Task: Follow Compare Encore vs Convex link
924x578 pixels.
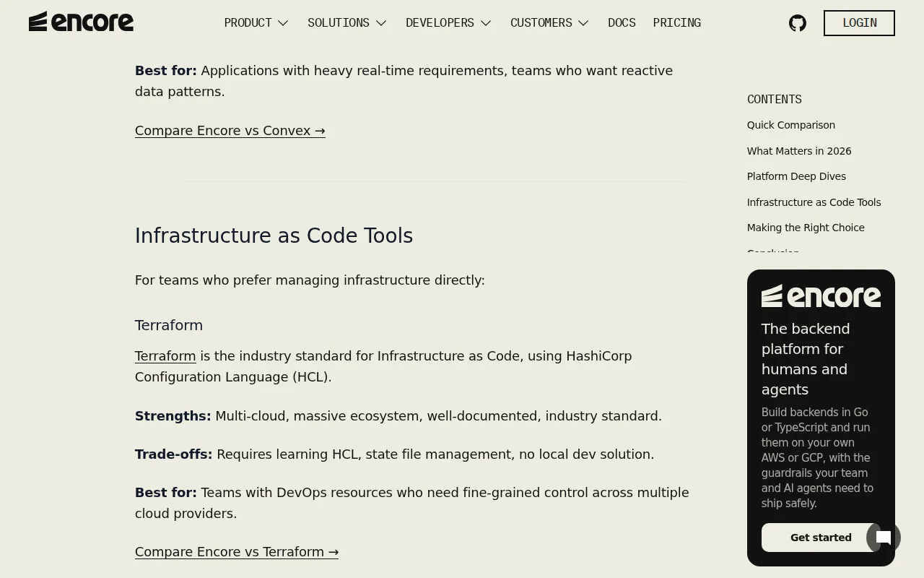Action: click(x=230, y=131)
